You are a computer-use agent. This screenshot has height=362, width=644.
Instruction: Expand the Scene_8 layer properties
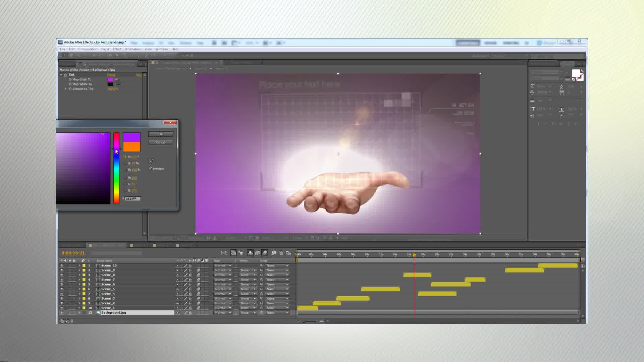click(79, 275)
